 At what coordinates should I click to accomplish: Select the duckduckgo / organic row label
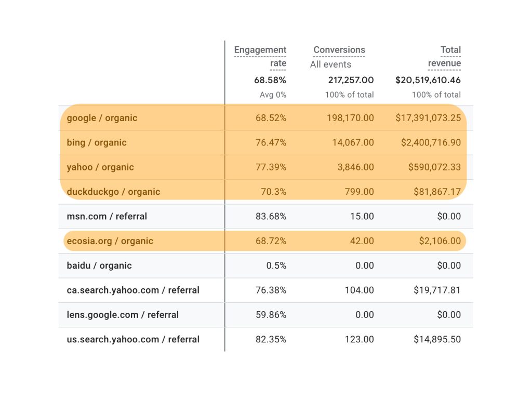pyautogui.click(x=113, y=192)
